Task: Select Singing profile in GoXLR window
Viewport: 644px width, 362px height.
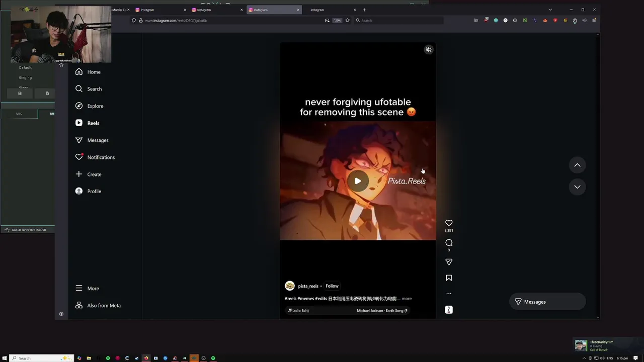Action: [25, 77]
